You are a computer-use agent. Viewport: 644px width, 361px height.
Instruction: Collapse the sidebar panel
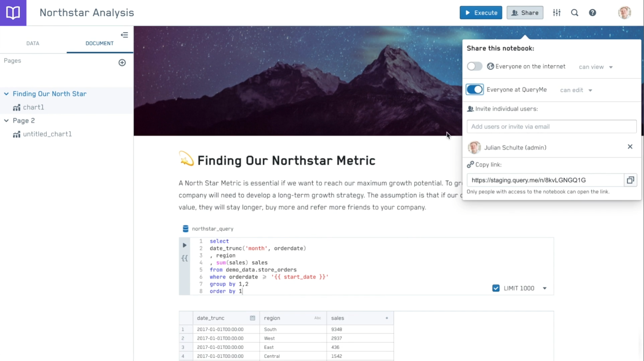pyautogui.click(x=124, y=35)
